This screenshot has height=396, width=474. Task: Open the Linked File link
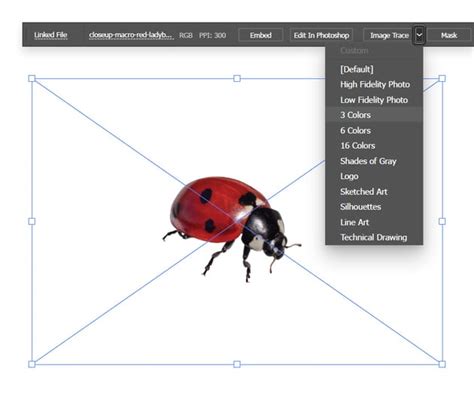pos(51,35)
